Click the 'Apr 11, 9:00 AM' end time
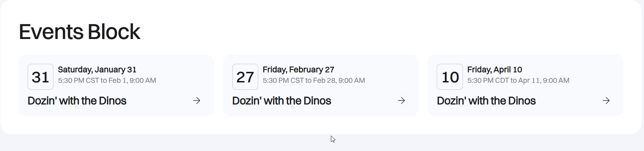Viewport: 644px width, 151px height. pyautogui.click(x=544, y=81)
